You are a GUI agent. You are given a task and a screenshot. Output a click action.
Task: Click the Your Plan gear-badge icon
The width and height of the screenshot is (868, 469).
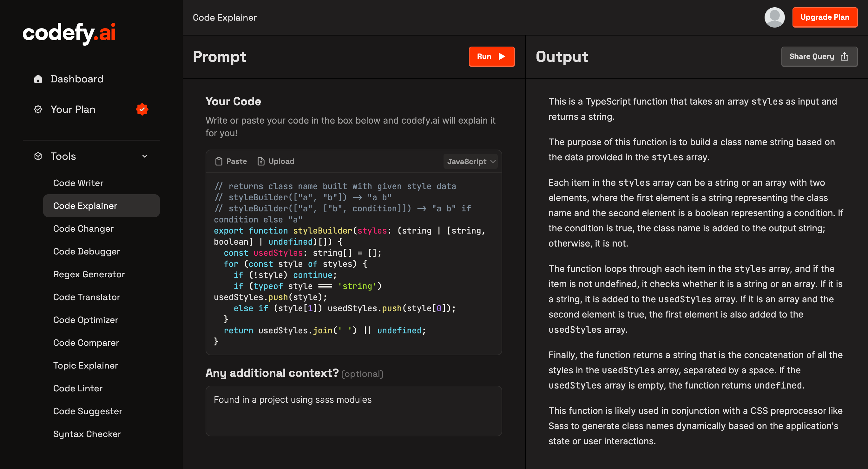coord(38,109)
